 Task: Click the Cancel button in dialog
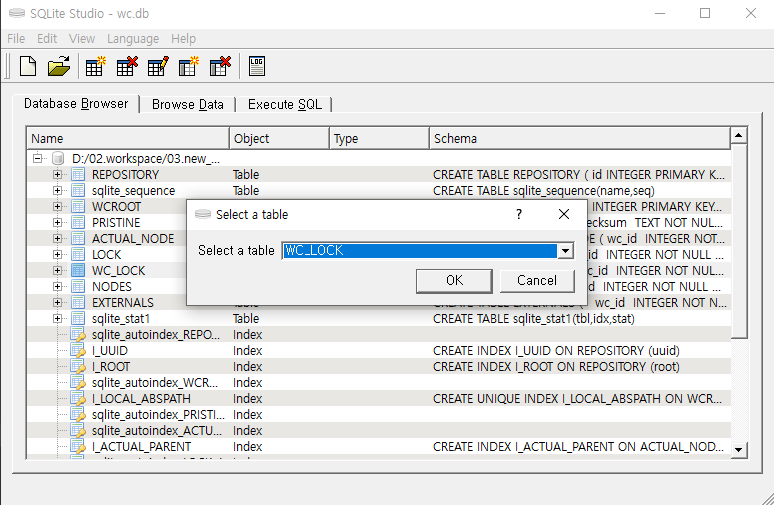click(x=537, y=280)
